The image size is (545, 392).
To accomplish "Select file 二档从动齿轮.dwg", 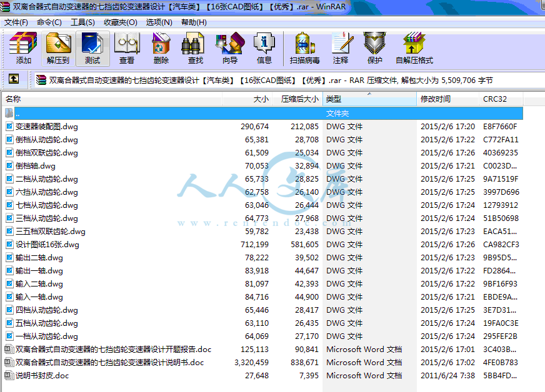I will tap(47, 179).
